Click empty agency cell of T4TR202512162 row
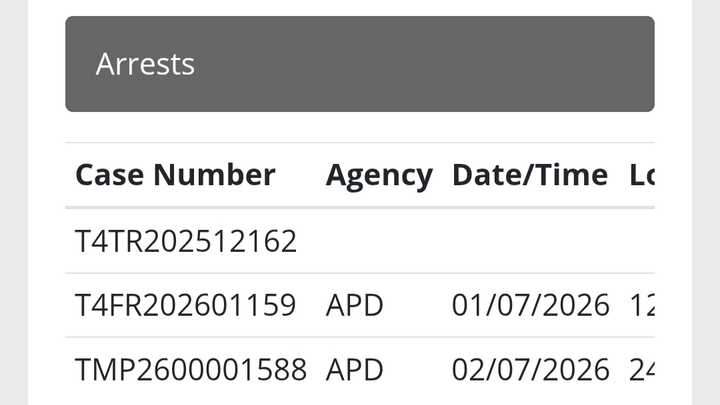720x405 pixels. 379,241
